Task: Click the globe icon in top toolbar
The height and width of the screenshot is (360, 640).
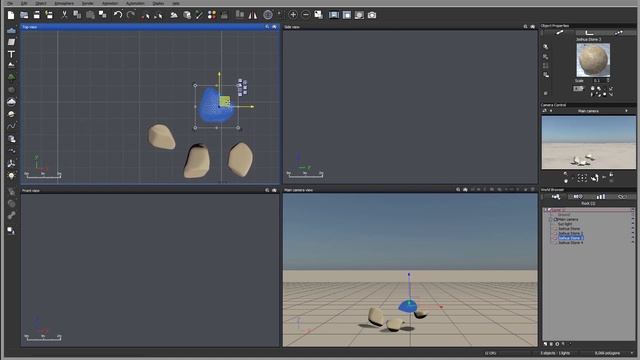Action: click(x=268, y=15)
